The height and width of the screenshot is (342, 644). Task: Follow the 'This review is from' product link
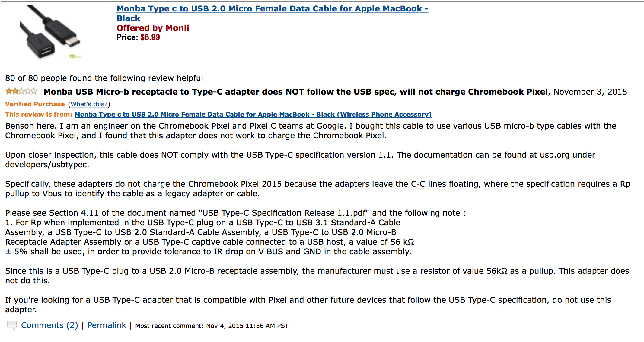pyautogui.click(x=253, y=115)
